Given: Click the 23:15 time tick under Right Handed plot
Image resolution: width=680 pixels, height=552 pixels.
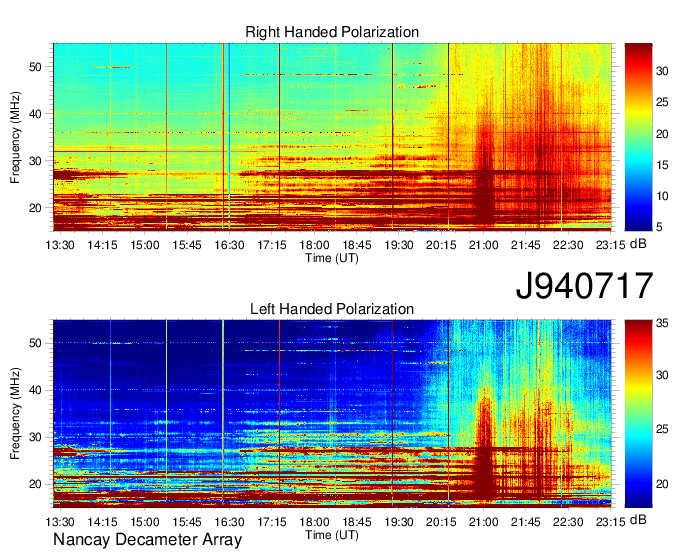Looking at the screenshot, I should click(610, 245).
